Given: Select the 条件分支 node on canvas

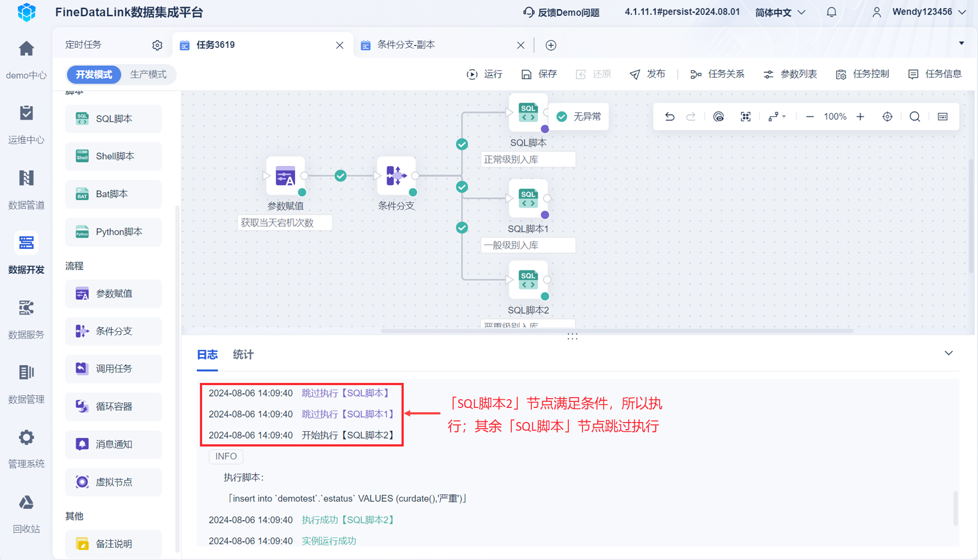Looking at the screenshot, I should point(396,175).
